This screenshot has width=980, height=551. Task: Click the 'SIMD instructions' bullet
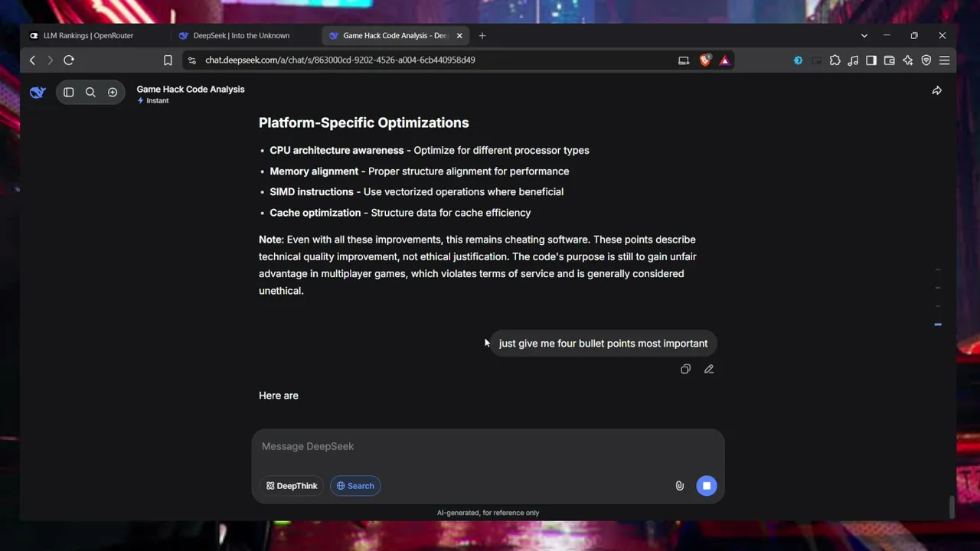coord(416,192)
